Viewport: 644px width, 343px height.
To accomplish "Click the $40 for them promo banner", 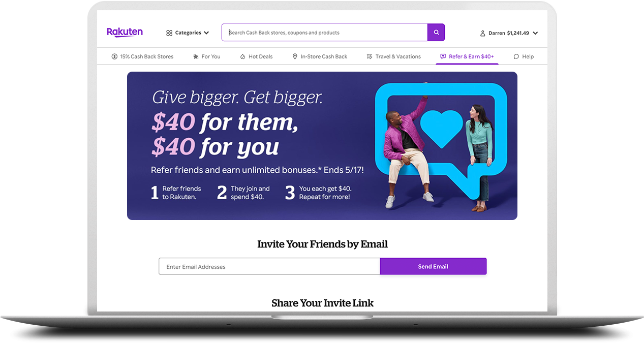I will click(x=322, y=146).
